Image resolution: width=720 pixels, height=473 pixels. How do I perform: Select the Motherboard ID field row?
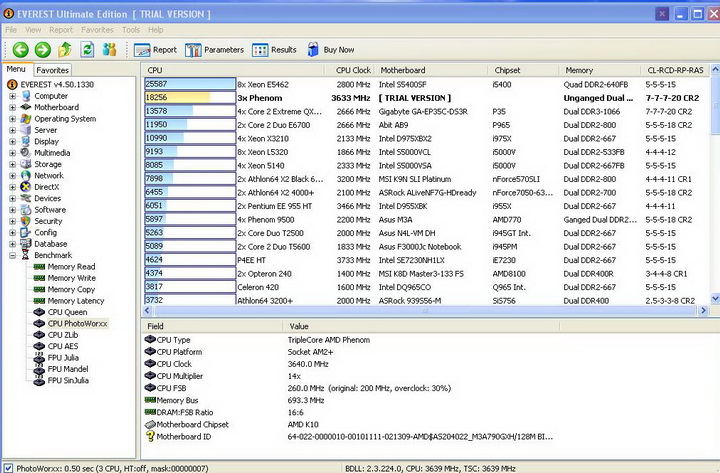click(x=349, y=437)
